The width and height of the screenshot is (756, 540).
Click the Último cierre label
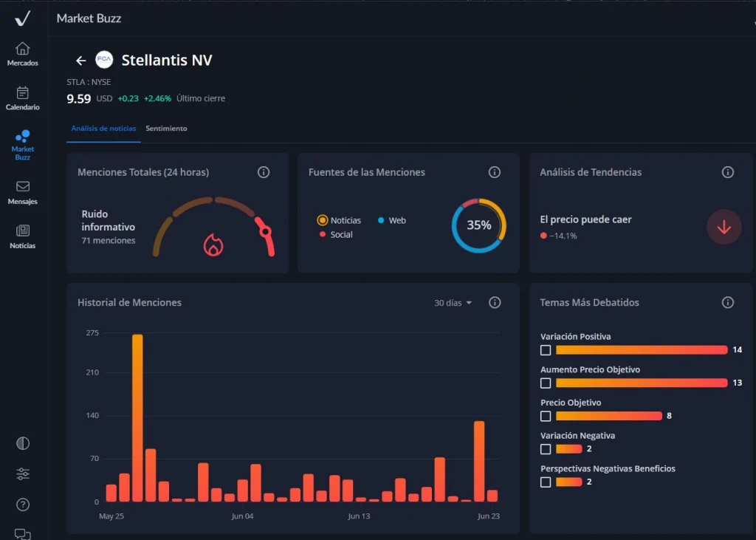pos(201,98)
